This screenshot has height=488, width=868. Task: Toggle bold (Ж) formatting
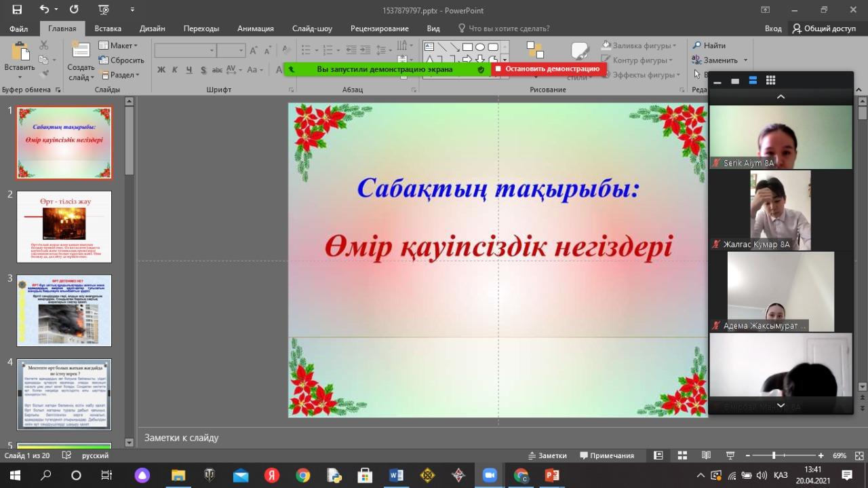161,70
